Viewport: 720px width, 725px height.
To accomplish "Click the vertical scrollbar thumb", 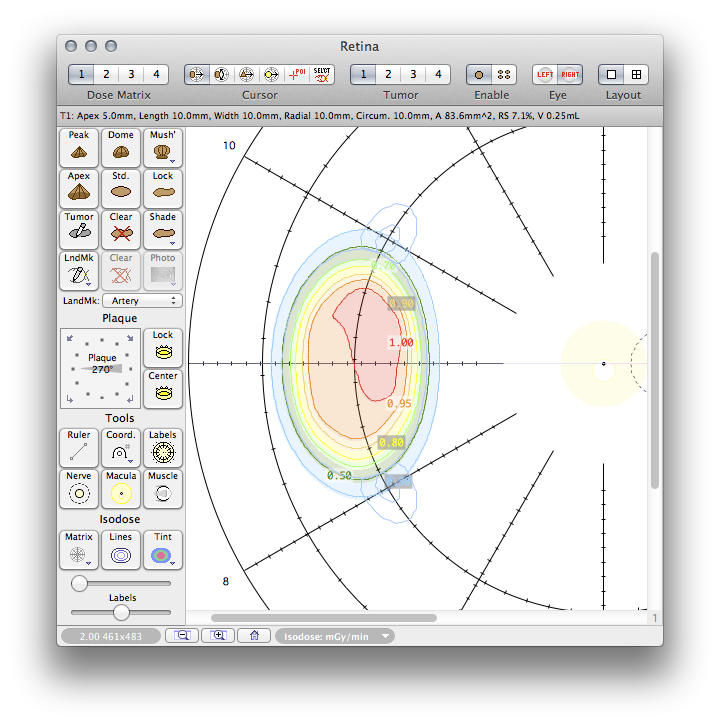I will 655,370.
